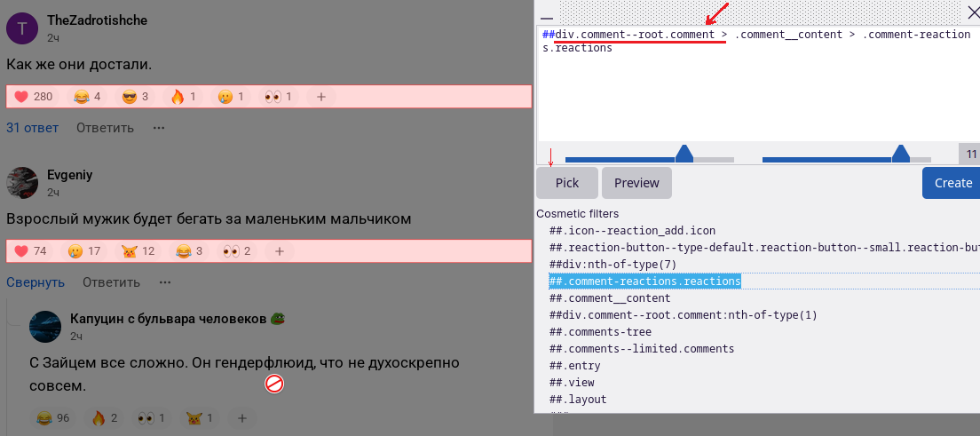Select filter ##.comments--limited.comments

tap(642, 349)
